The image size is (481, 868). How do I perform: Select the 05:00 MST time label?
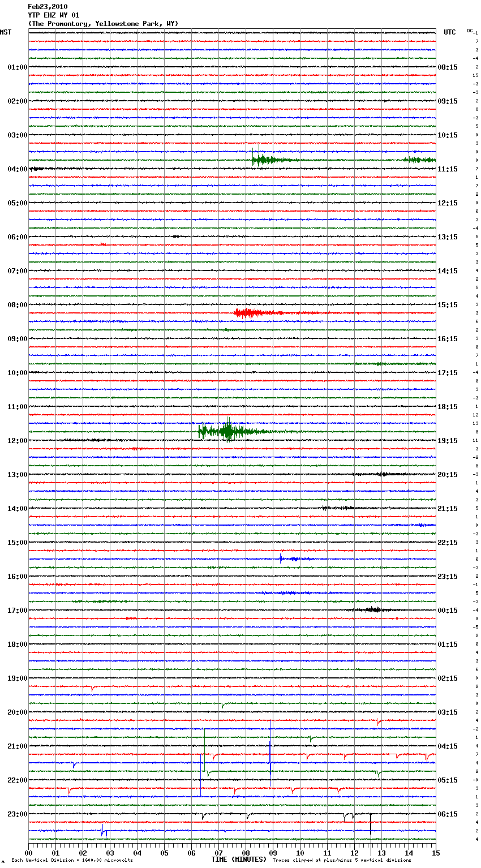[x=17, y=203]
